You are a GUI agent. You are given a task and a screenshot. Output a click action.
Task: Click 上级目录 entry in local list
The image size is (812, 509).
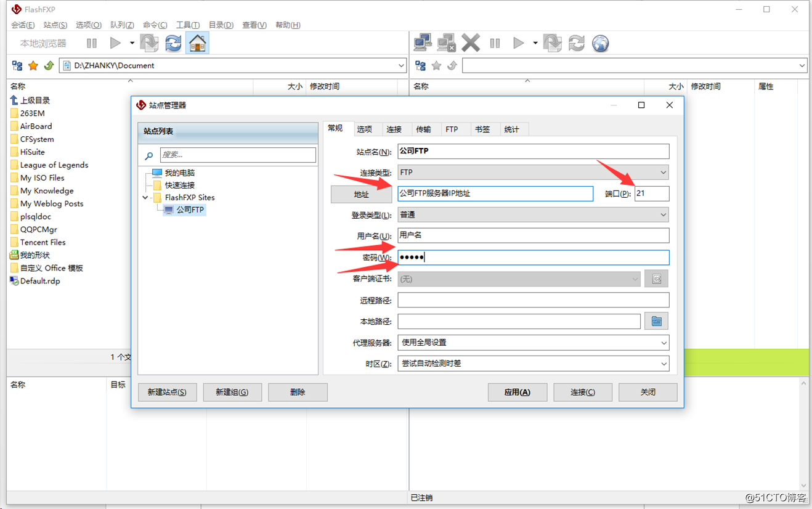point(30,100)
